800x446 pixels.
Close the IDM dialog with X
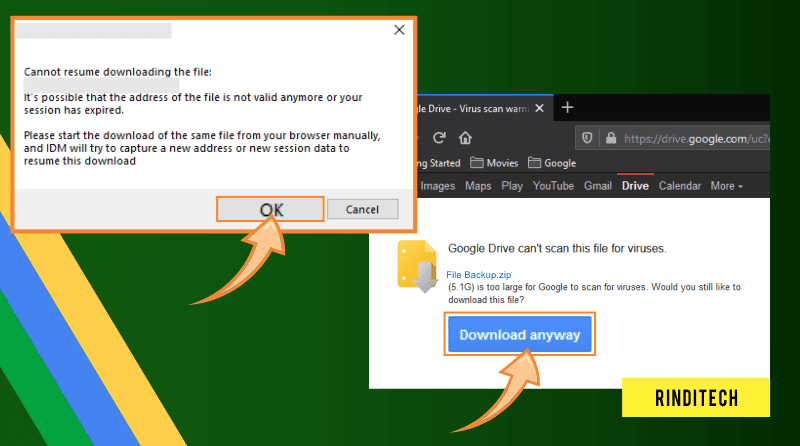point(399,30)
